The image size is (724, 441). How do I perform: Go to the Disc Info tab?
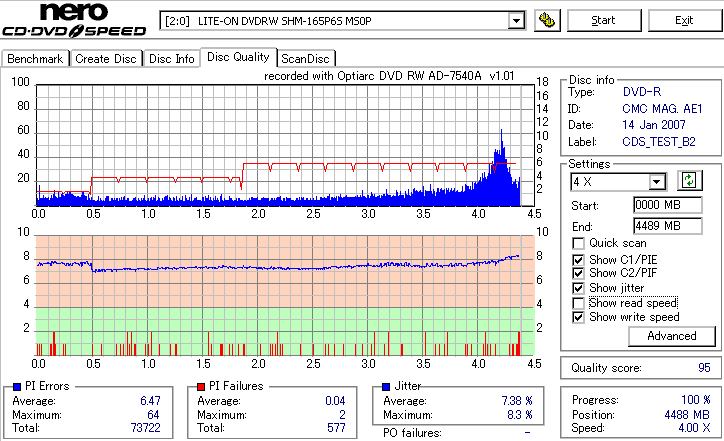pyautogui.click(x=171, y=59)
